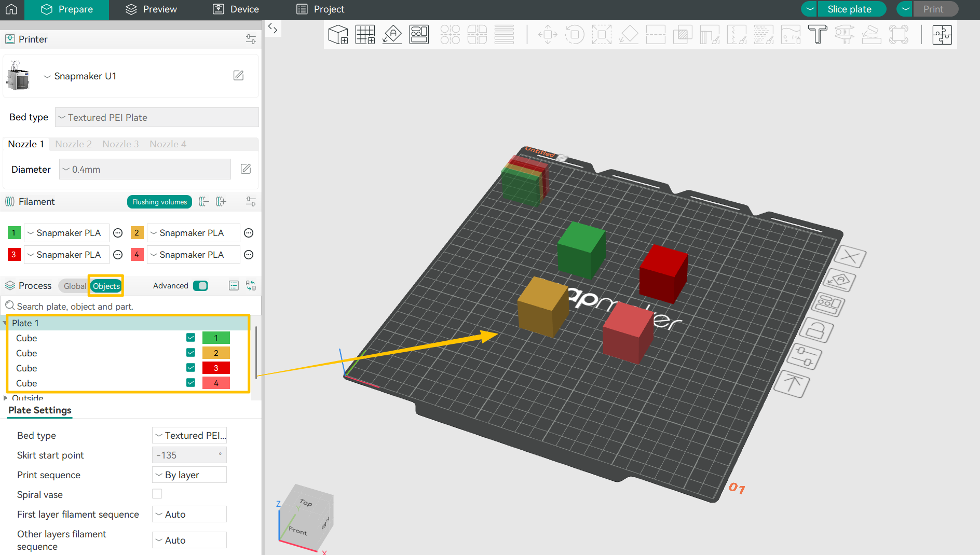Open the Print sequence dropdown
Screen dimensions: 980x555
tap(189, 475)
